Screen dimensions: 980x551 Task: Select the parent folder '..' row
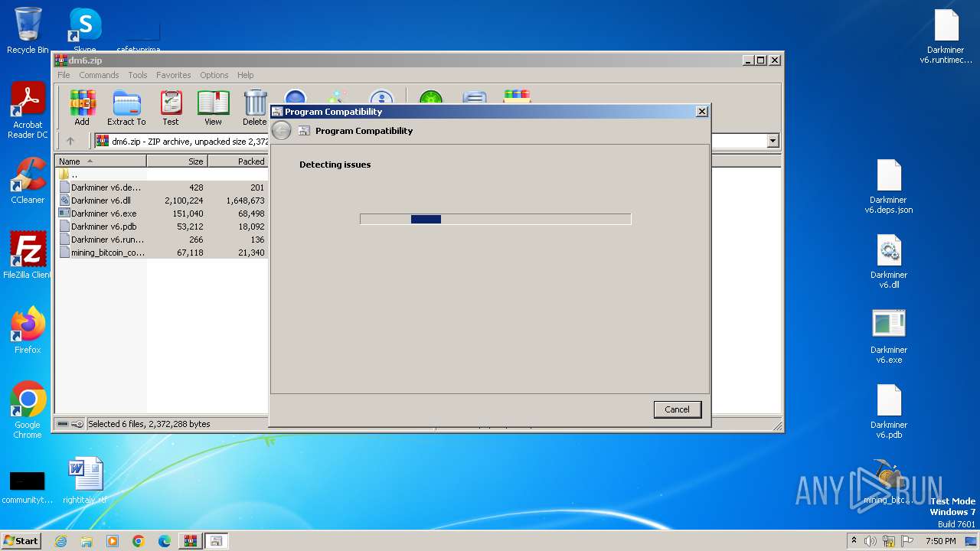(162, 174)
